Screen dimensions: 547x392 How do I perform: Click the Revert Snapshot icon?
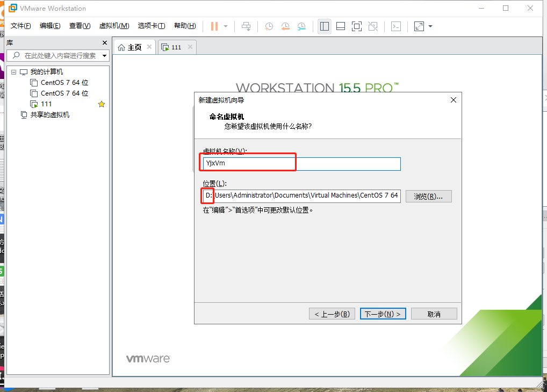tap(285, 26)
